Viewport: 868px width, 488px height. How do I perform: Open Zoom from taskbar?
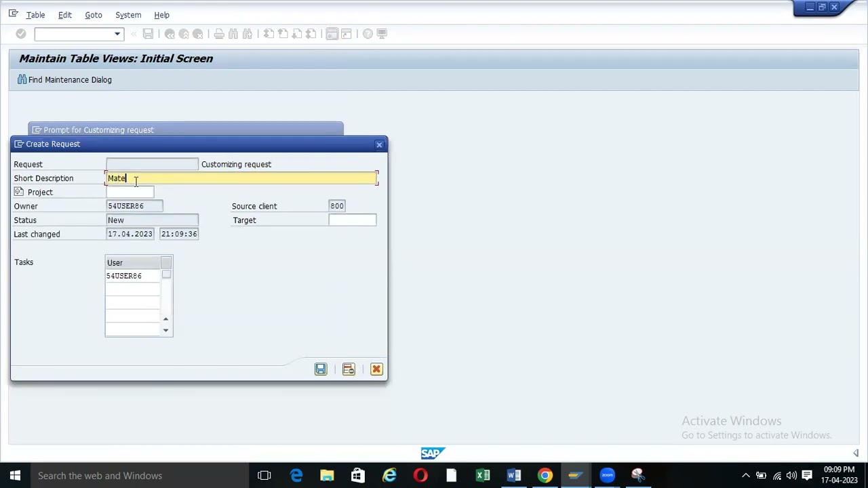coord(607,476)
